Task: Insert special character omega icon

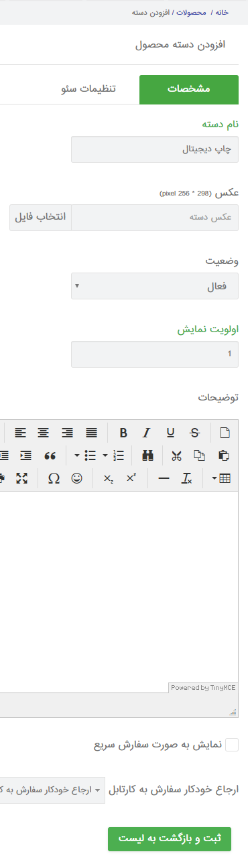Action: pos(54,478)
